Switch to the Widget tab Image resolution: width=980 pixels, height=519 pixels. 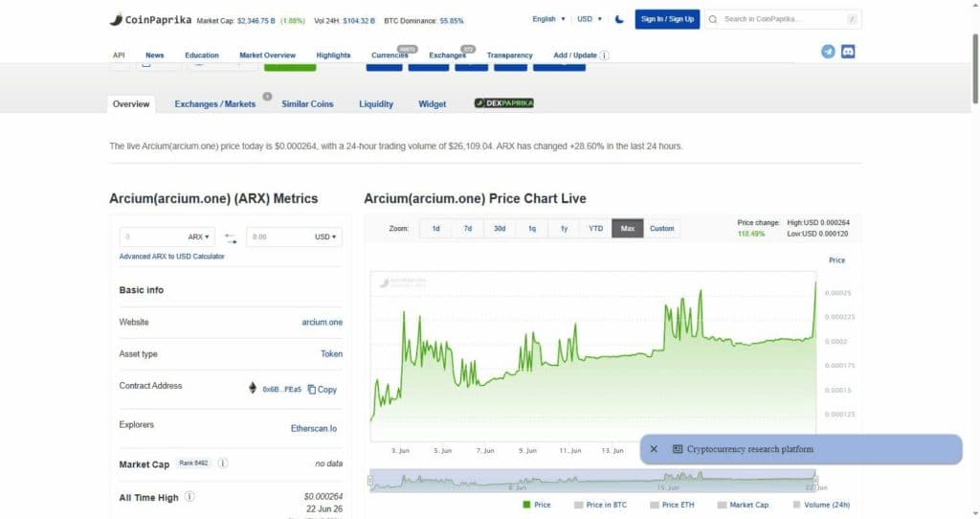pyautogui.click(x=432, y=103)
